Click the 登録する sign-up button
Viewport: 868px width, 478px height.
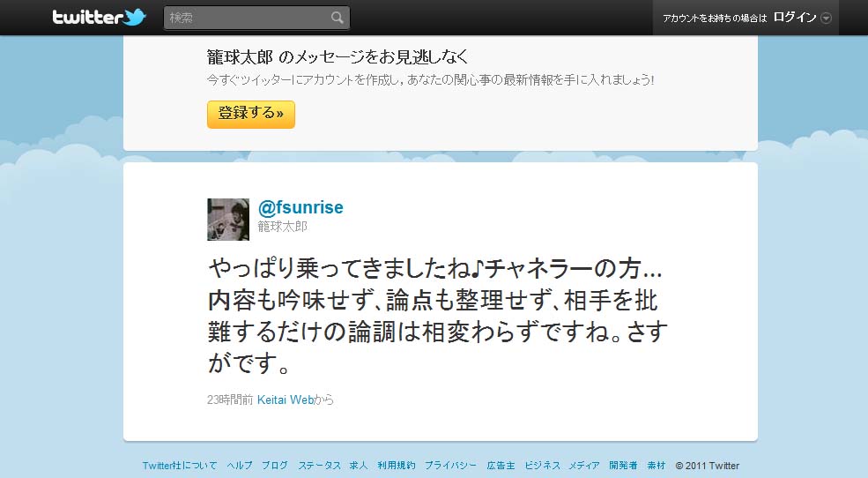(x=251, y=114)
